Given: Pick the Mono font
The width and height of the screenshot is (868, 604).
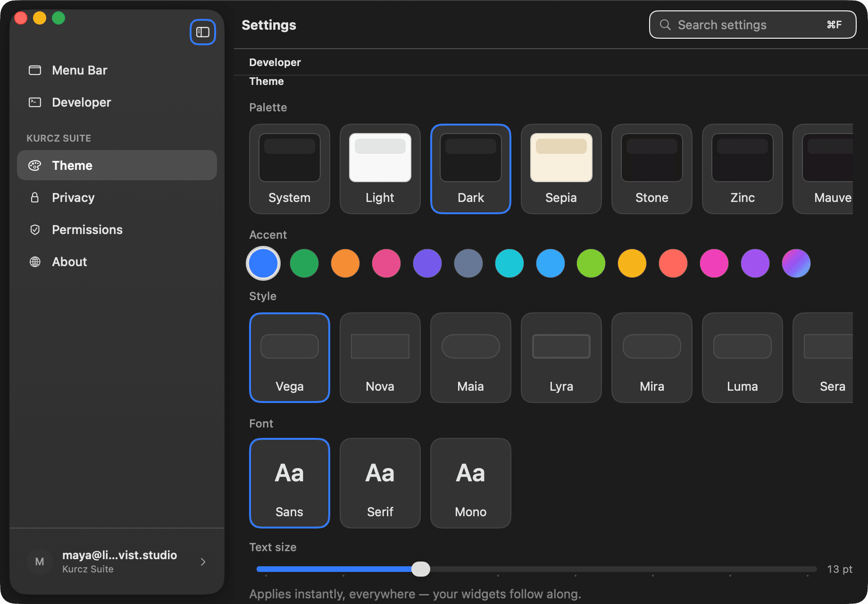Looking at the screenshot, I should [x=471, y=483].
